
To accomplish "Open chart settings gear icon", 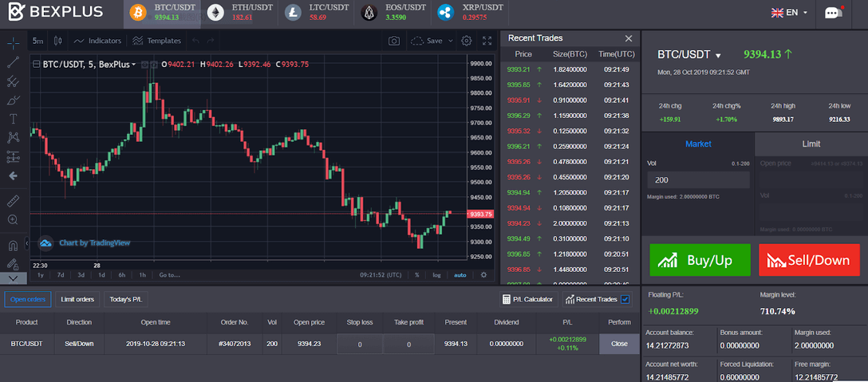I will [x=467, y=41].
